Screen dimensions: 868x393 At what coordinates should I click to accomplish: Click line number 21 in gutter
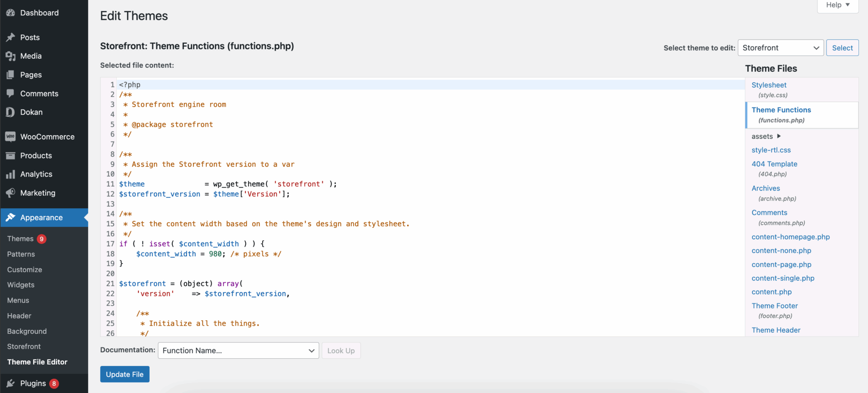coord(110,284)
